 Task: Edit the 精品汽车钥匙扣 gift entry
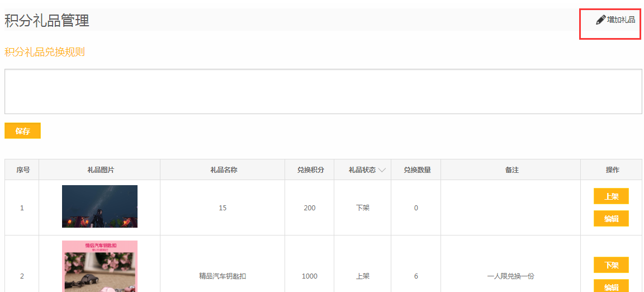point(611,286)
